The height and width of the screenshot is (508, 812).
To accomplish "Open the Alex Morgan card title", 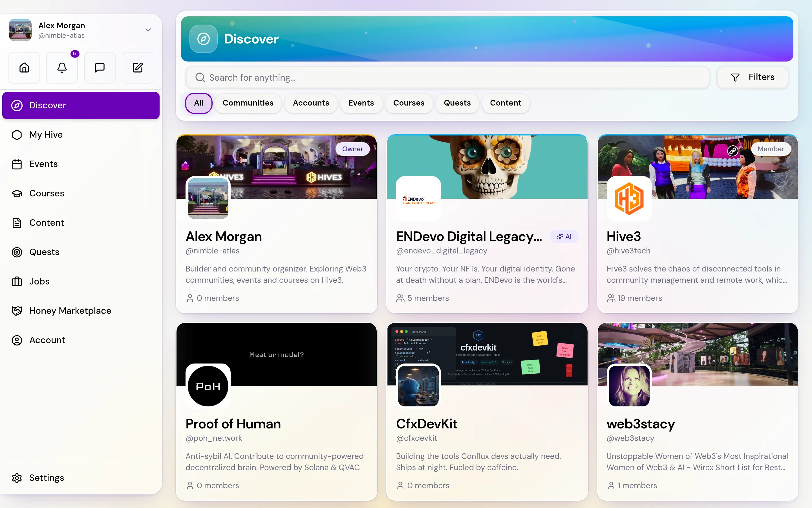I will pos(224,237).
